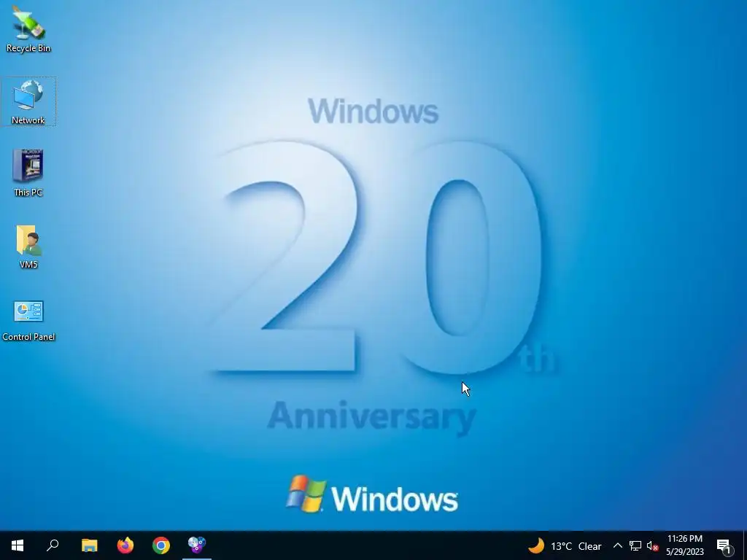747x560 pixels.
Task: Select the Control Panel desktop icon
Action: [28, 321]
